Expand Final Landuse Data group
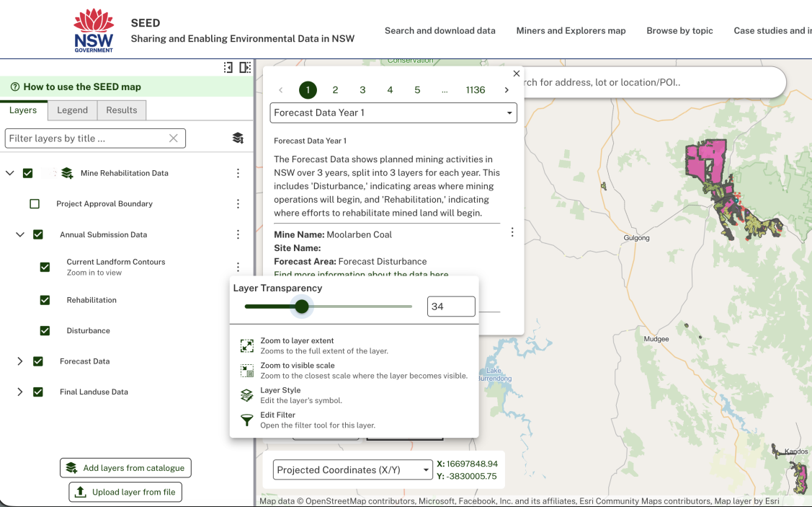This screenshot has width=812, height=507. pos(19,392)
